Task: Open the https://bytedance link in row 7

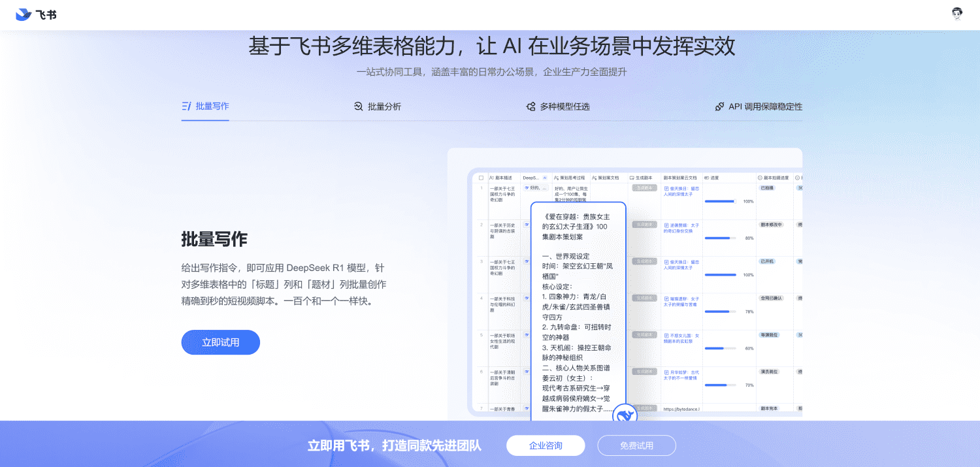Action: click(x=681, y=409)
